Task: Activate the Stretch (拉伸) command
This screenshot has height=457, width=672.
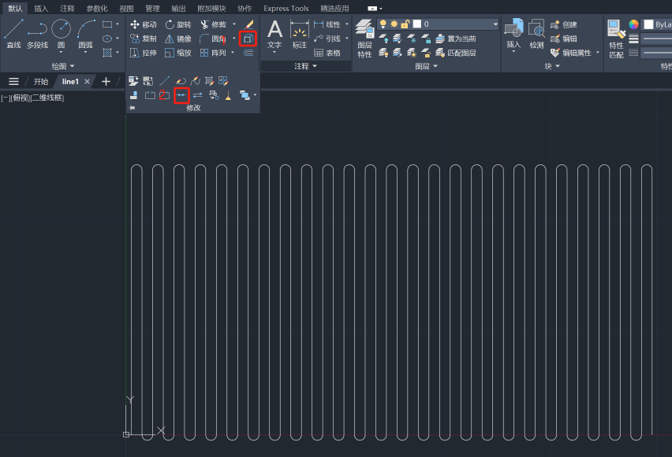Action: (x=143, y=53)
